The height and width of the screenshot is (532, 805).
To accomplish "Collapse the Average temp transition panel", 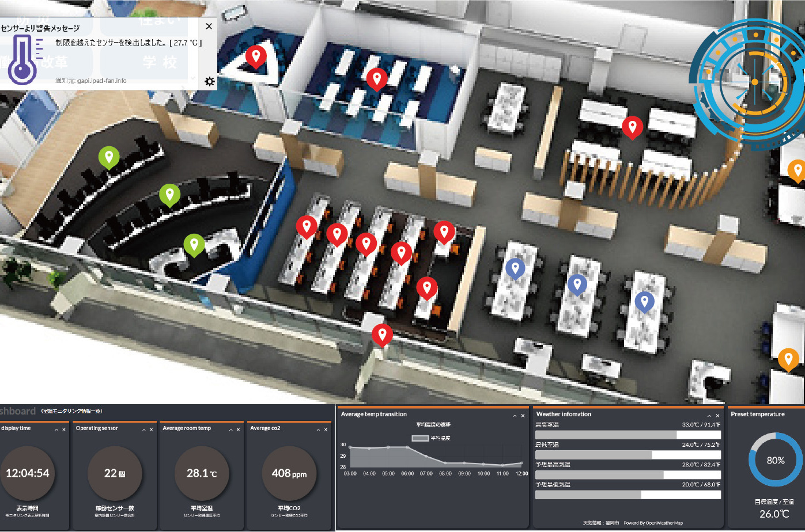I will (515, 416).
